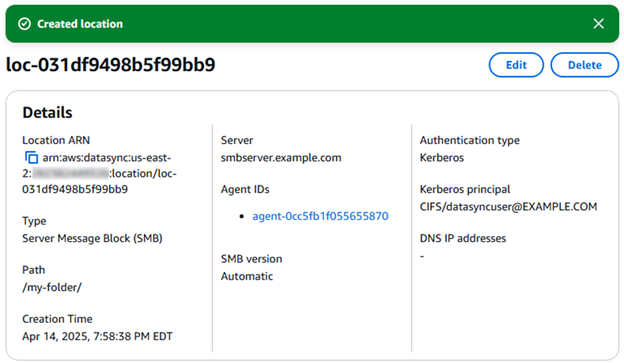Select the loc-031df9498b5f99bb9 heading

pyautogui.click(x=111, y=65)
